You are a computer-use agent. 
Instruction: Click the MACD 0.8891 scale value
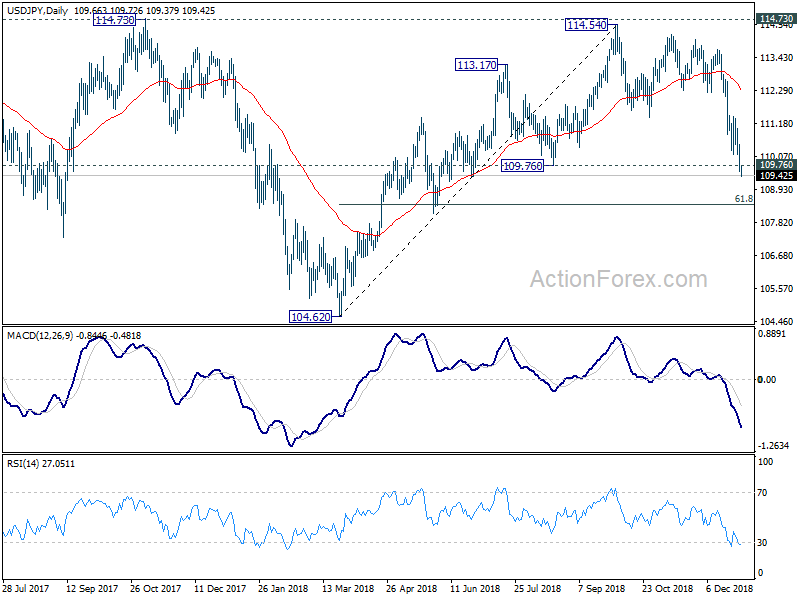pyautogui.click(x=772, y=333)
